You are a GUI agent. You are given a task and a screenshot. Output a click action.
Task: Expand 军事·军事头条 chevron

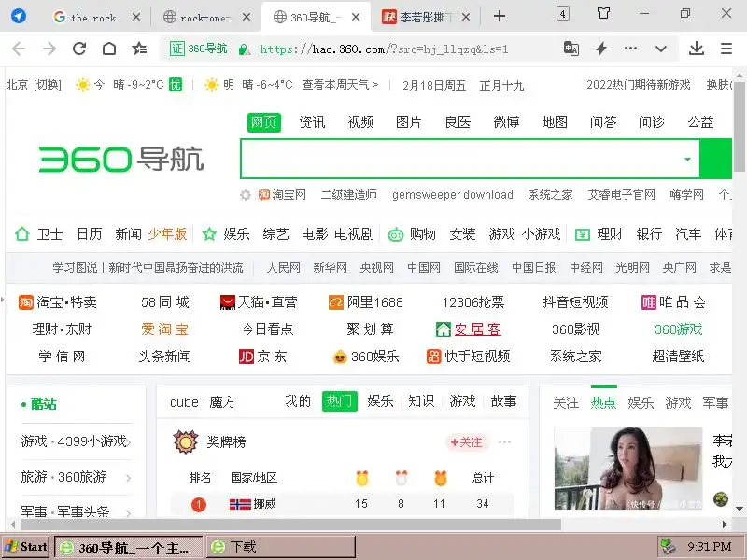(x=129, y=512)
